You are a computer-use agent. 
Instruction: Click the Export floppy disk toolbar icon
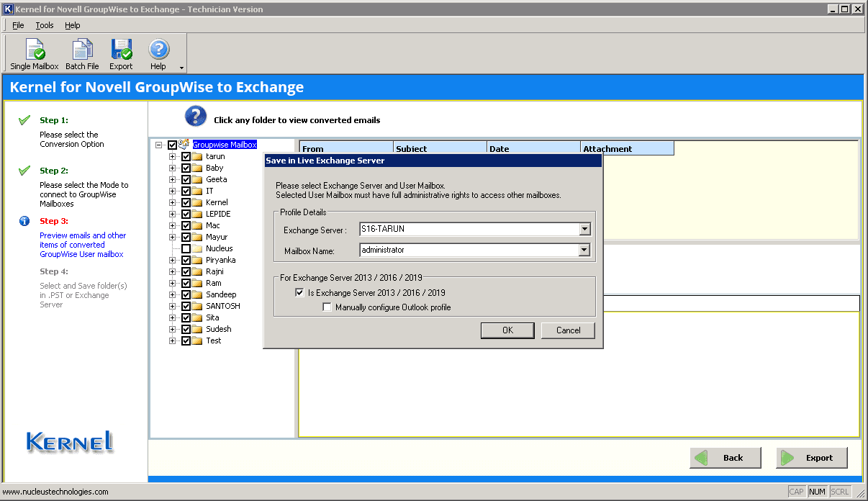pos(121,50)
